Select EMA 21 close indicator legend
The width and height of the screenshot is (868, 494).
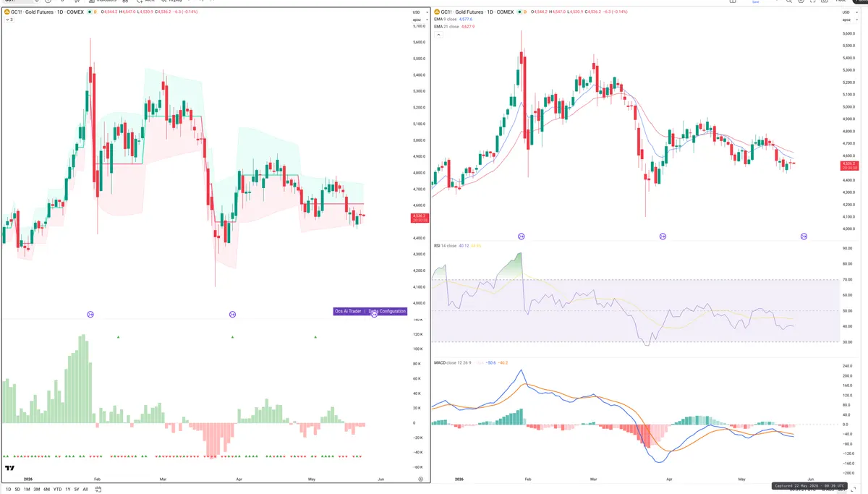[446, 27]
